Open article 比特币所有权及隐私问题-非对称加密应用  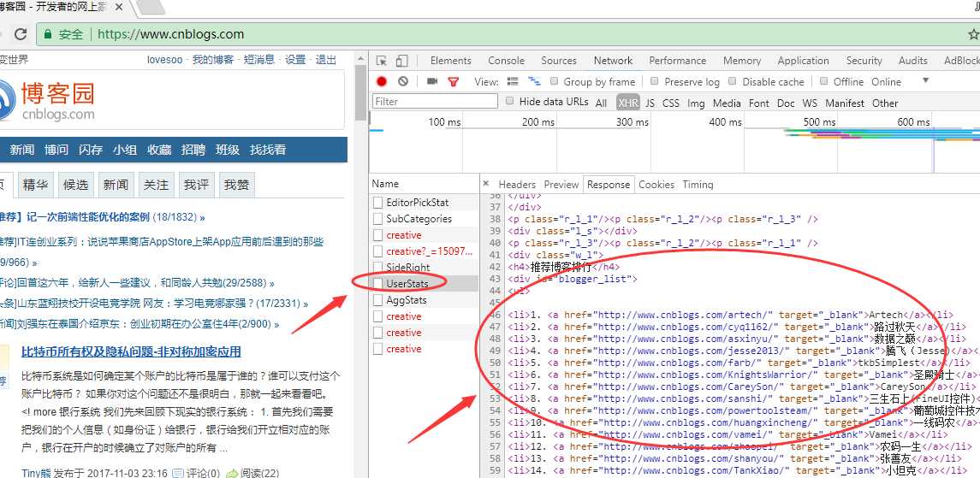point(131,351)
